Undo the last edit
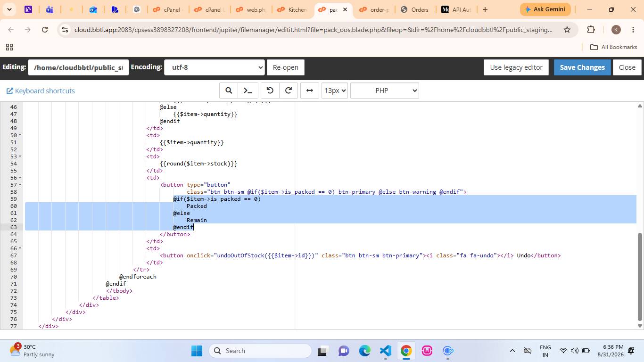644x362 pixels. 270,90
